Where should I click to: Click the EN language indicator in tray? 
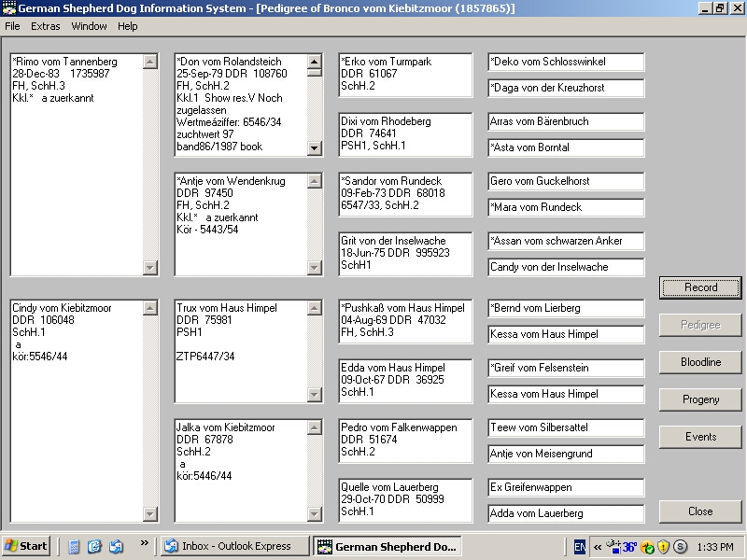[580, 546]
